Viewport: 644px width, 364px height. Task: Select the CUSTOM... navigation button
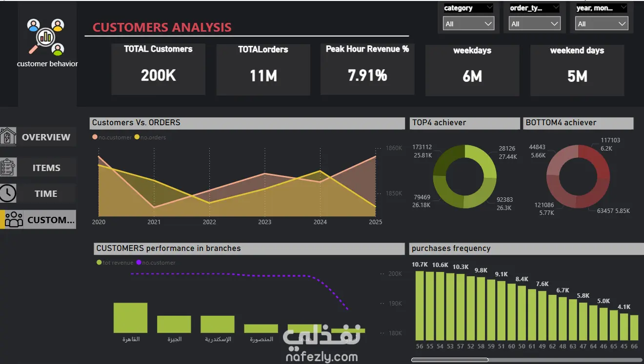(x=38, y=220)
